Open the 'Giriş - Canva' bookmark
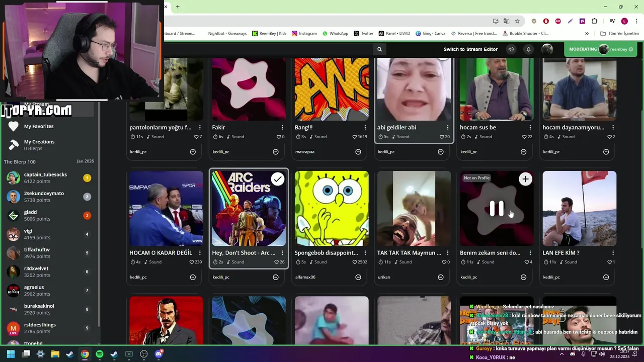This screenshot has height=362, width=644. point(430,34)
